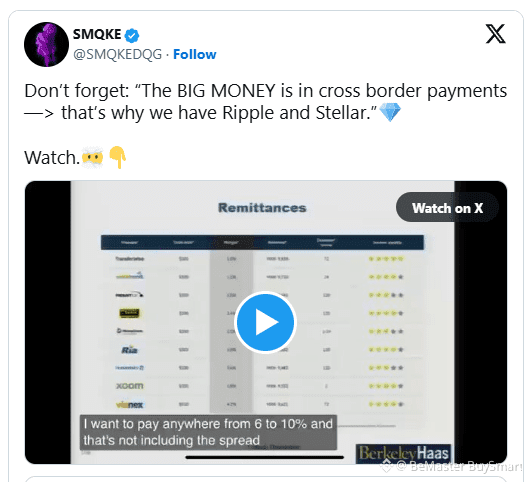
Task: Click the Watch on X button
Action: click(447, 208)
